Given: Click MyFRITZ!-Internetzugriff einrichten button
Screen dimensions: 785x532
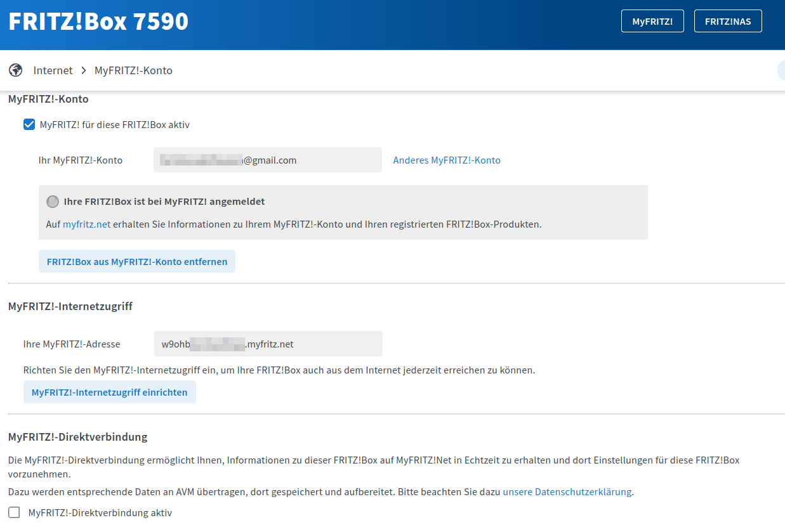Looking at the screenshot, I should point(110,392).
